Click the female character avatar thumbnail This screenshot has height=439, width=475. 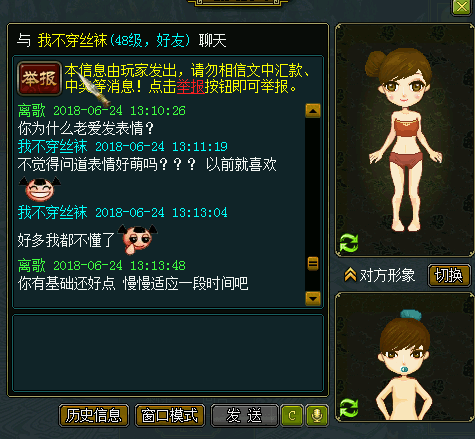pos(405,140)
